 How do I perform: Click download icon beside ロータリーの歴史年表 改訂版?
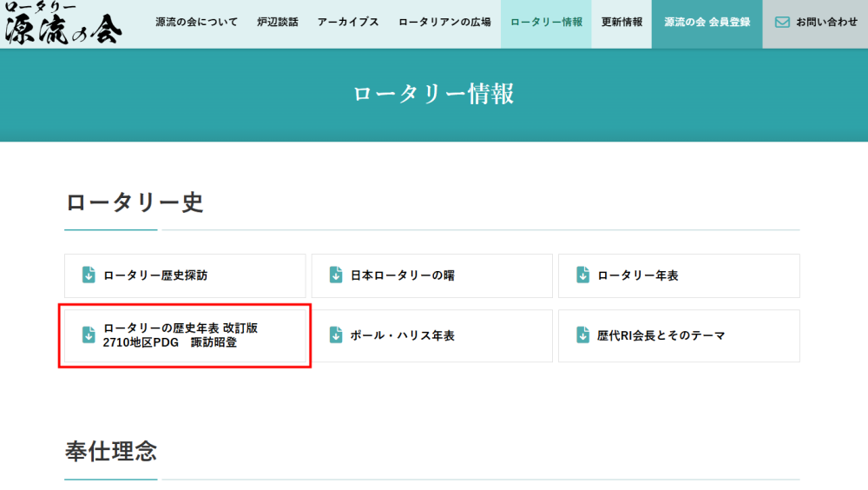click(x=89, y=334)
